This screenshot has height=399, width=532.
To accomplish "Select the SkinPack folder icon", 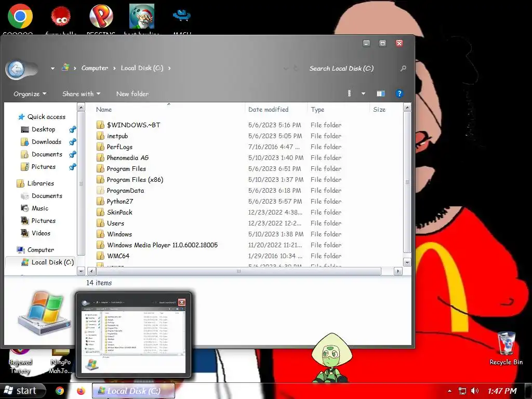I will pos(100,212).
